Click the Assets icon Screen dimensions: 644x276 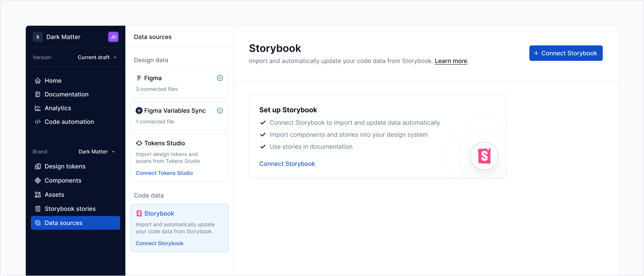point(38,194)
